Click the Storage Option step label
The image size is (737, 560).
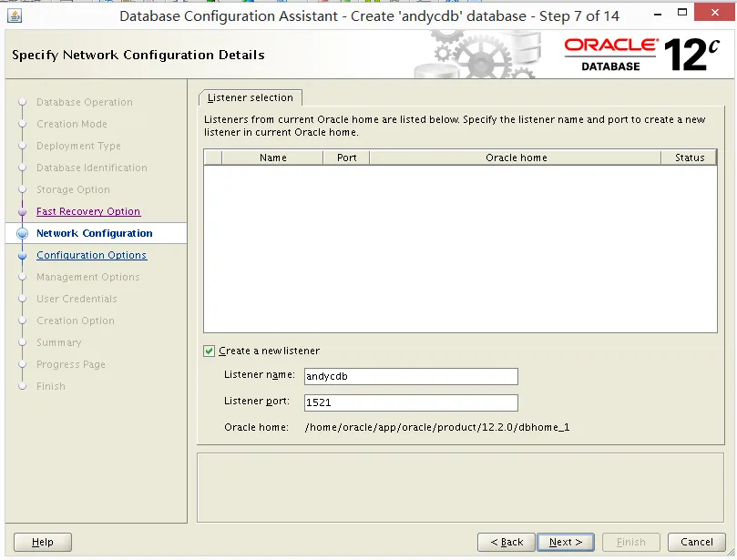(x=73, y=189)
